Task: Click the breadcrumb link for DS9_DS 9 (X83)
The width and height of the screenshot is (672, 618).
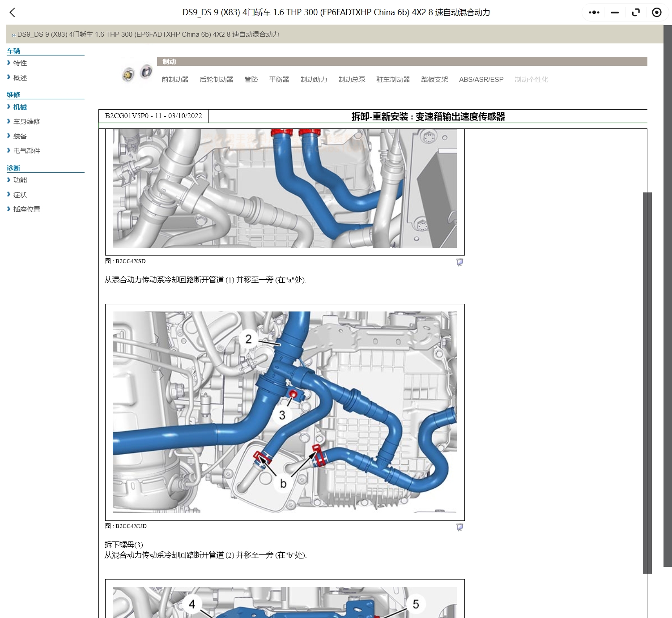Action: tap(148, 34)
